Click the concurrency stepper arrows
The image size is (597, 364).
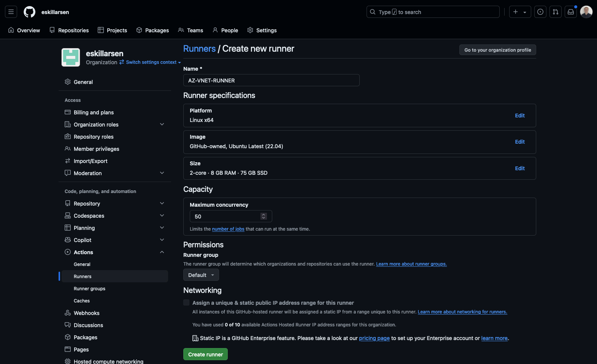click(264, 216)
